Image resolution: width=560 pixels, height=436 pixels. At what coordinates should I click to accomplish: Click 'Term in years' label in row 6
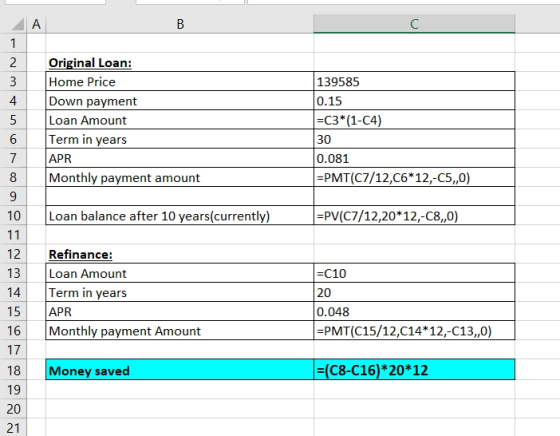click(180, 139)
